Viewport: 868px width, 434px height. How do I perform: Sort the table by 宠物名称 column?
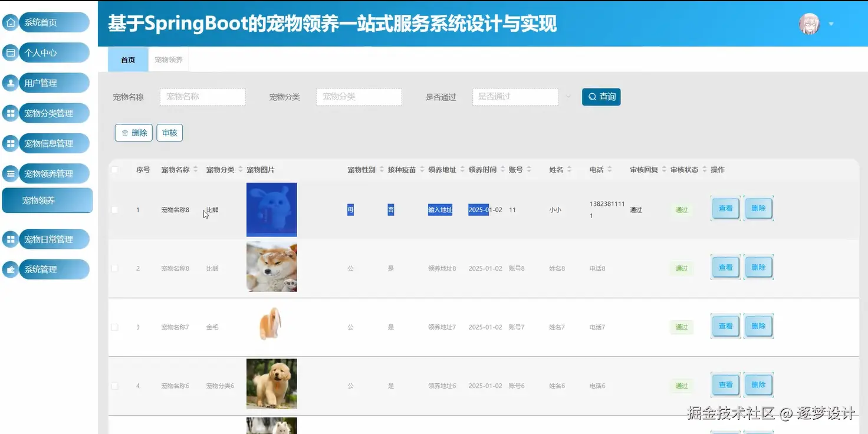click(196, 170)
